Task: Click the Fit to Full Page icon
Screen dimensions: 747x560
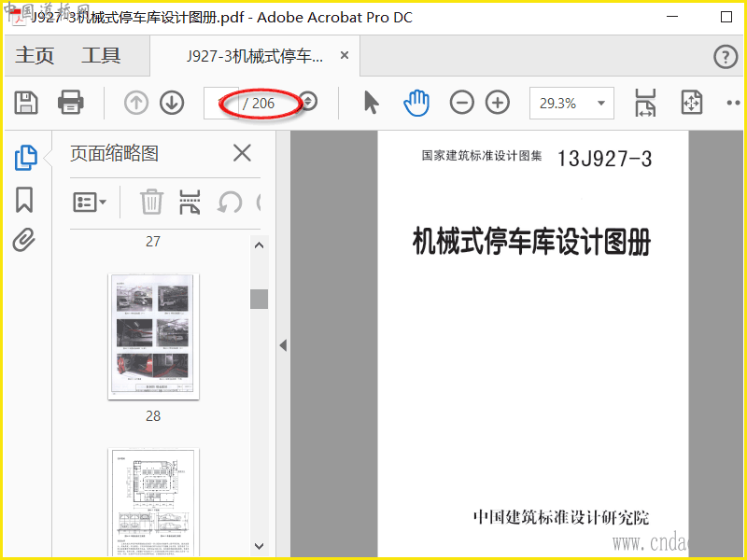Action: pyautogui.click(x=692, y=103)
